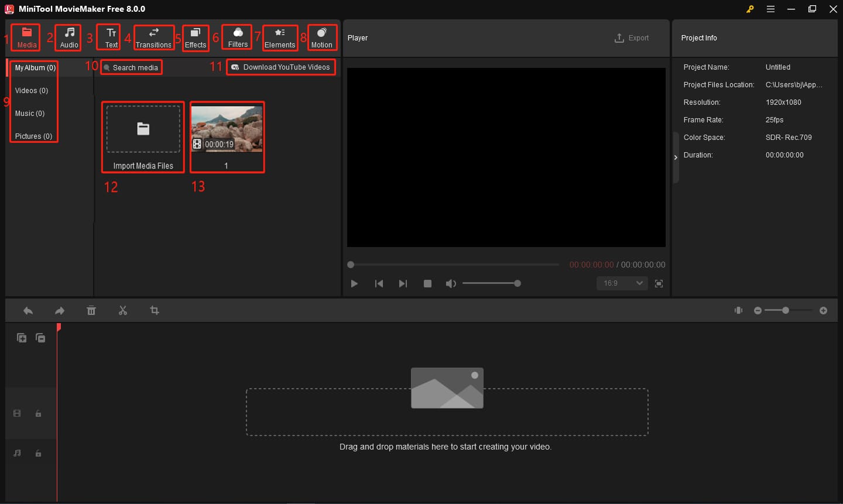Click Download YouTube Videos button
This screenshot has height=504, width=843.
click(x=281, y=67)
